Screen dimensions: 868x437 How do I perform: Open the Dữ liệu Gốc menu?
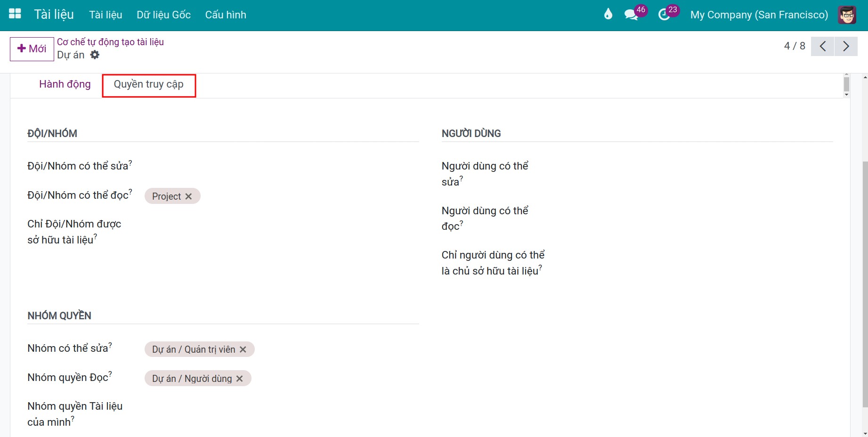tap(163, 15)
